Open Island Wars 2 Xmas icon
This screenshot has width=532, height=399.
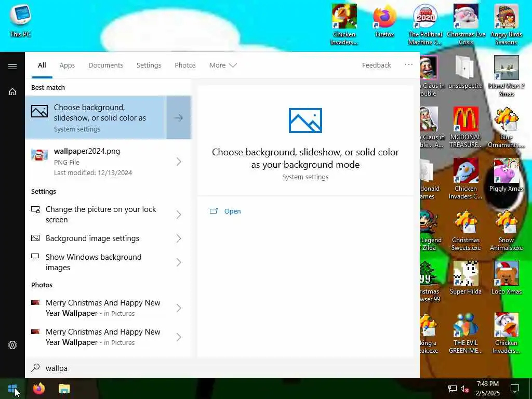point(506,76)
